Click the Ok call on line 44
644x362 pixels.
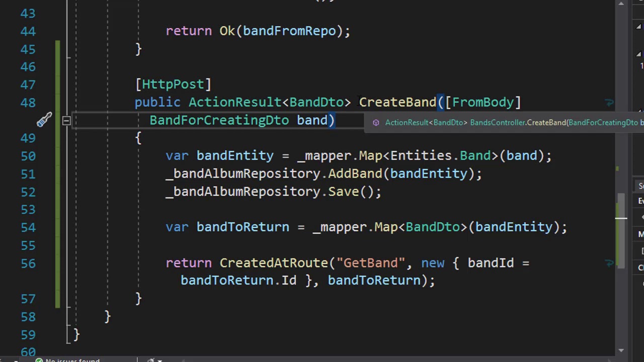(227, 31)
